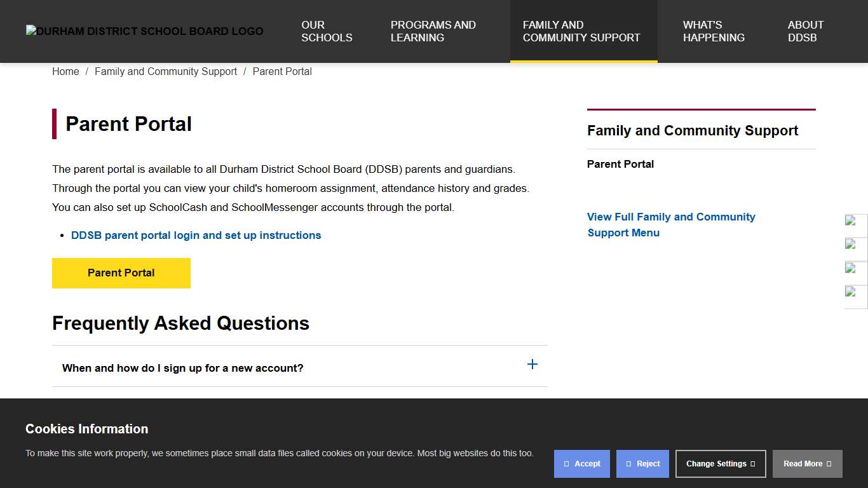The height and width of the screenshot is (488, 868).
Task: Click the bottom floating sidebar page-tool icon
Action: click(x=855, y=294)
